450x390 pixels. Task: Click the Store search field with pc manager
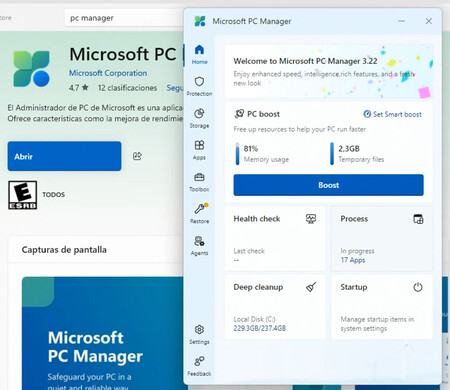click(x=124, y=18)
